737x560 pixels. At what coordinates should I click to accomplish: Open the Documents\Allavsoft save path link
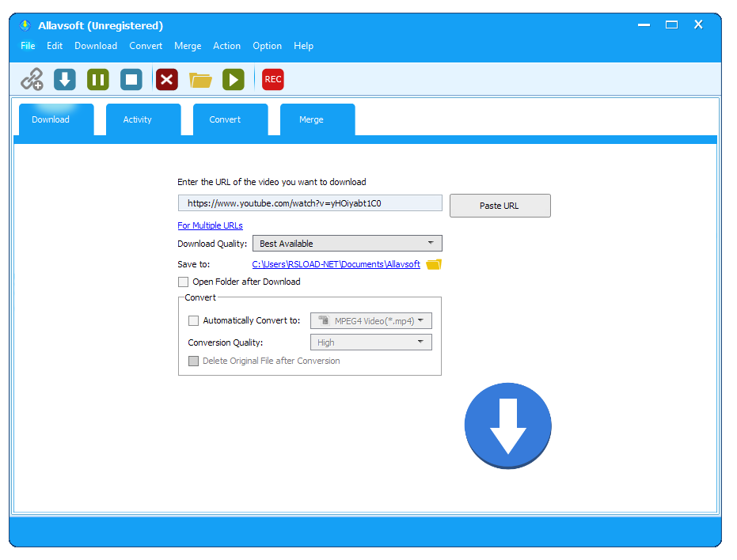[336, 264]
